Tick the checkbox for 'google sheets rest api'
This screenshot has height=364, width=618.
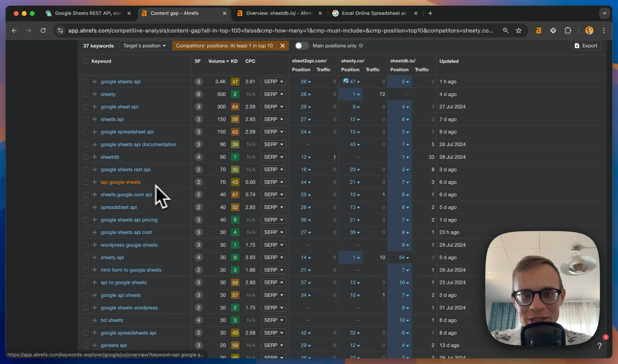coord(86,170)
